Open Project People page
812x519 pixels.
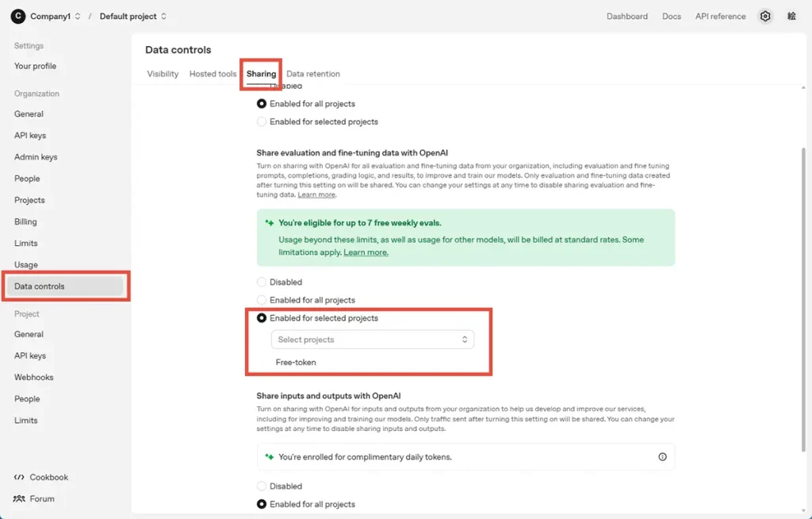pyautogui.click(x=27, y=398)
